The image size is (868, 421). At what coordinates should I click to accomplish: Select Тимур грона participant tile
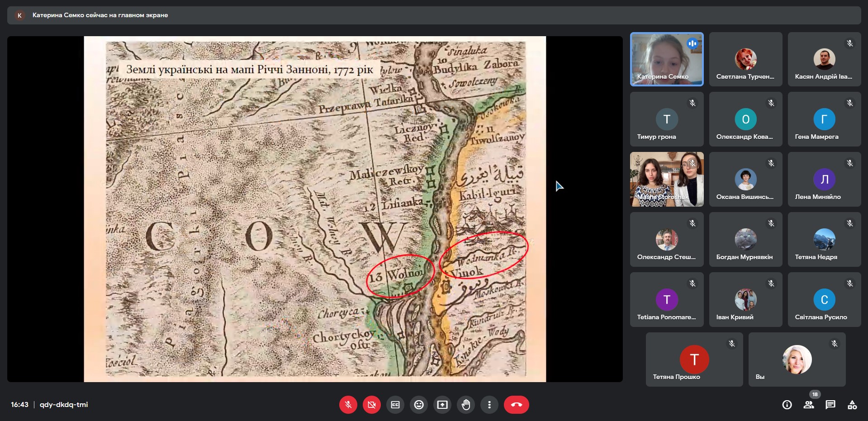(667, 119)
